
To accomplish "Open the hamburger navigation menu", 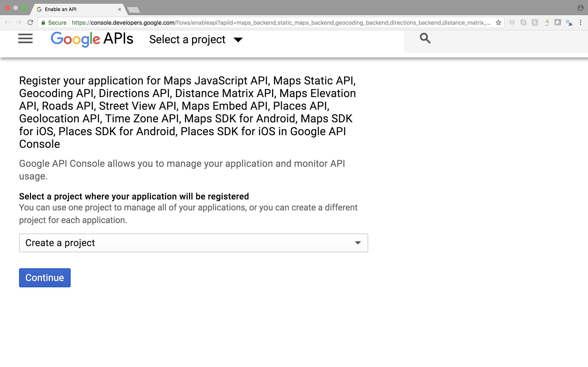I will [25, 39].
